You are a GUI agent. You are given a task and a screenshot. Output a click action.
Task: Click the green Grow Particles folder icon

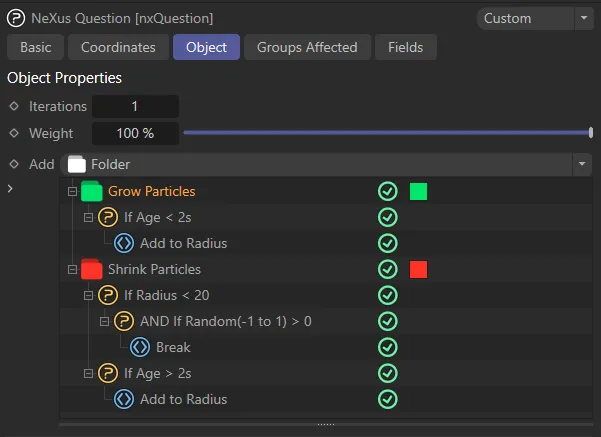click(x=92, y=191)
